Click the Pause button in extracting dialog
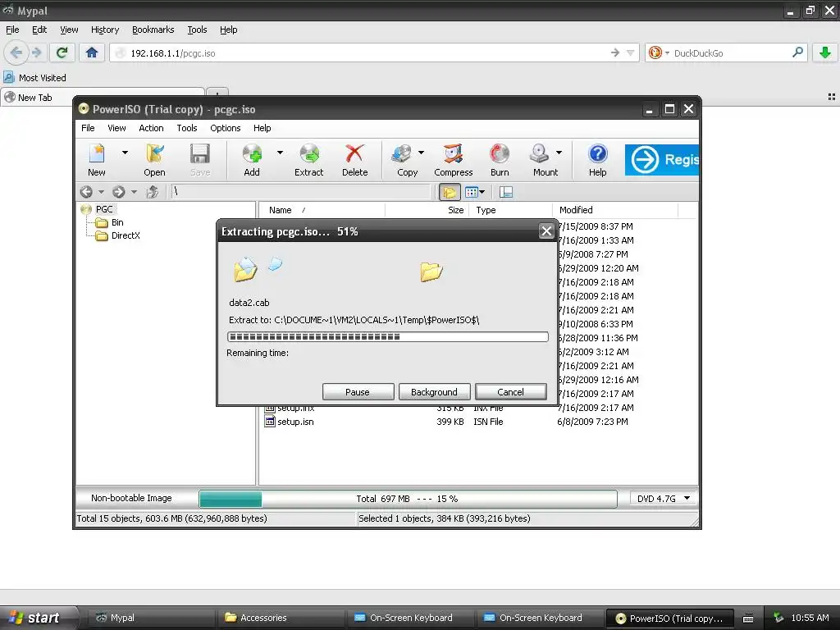The image size is (840, 630). tap(358, 391)
